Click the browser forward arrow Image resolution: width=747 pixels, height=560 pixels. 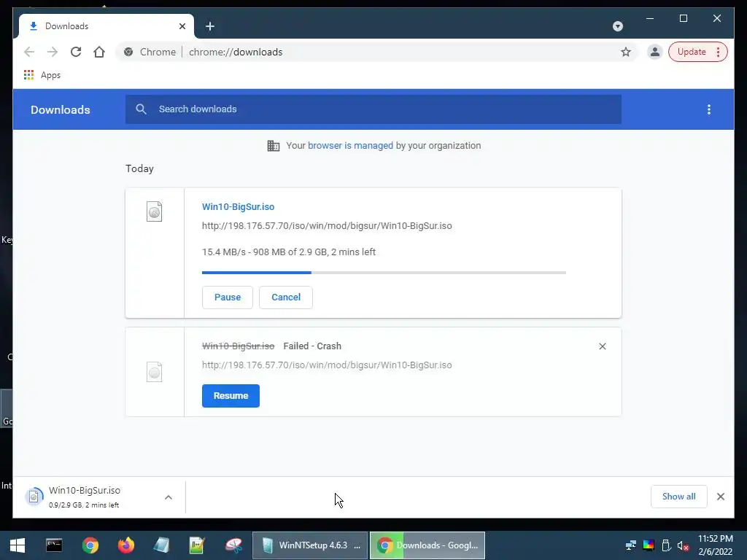(53, 52)
